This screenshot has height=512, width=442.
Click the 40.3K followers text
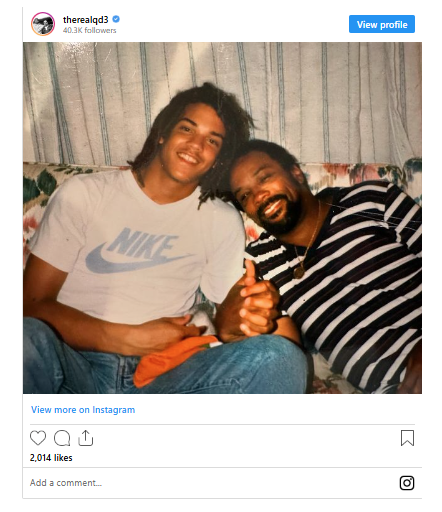90,30
